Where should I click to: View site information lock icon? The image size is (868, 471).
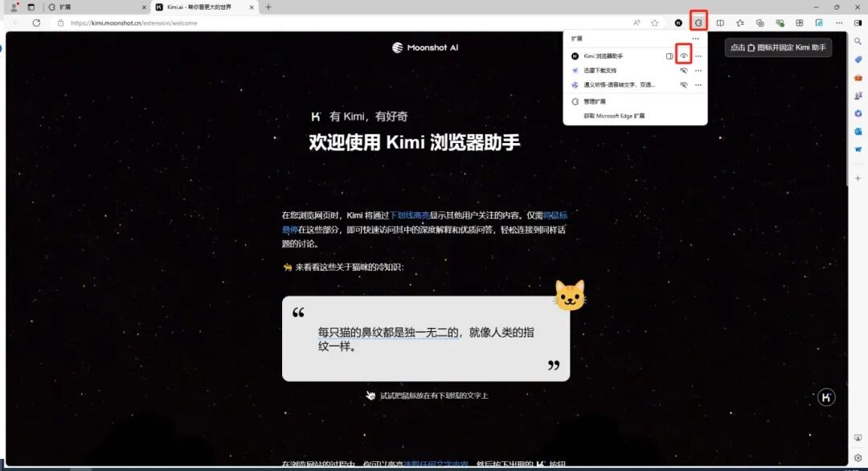[61, 23]
